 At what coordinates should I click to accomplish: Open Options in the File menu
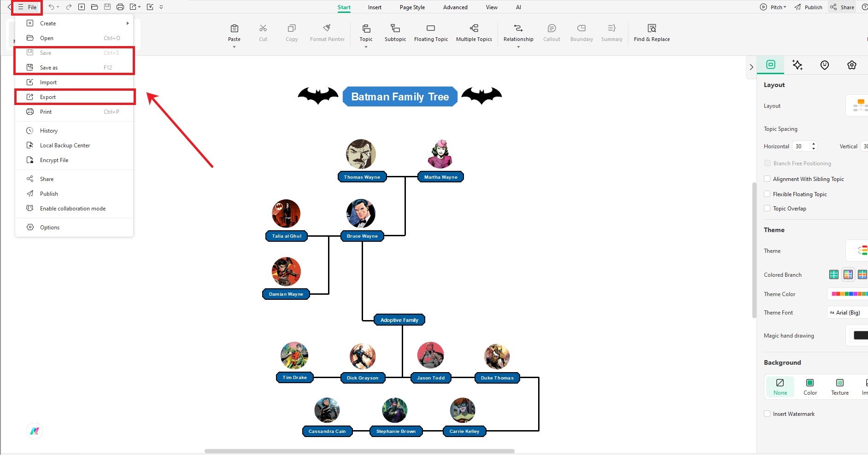[74, 227]
